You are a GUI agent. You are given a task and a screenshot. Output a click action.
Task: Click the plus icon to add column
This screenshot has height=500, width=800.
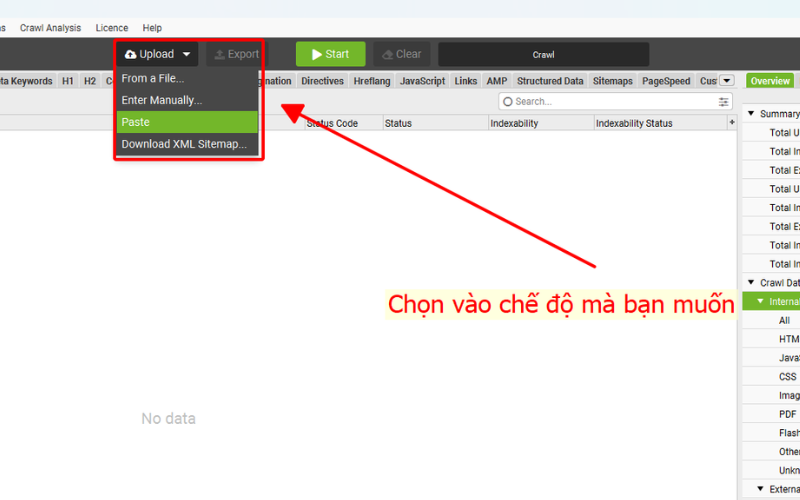(x=732, y=123)
